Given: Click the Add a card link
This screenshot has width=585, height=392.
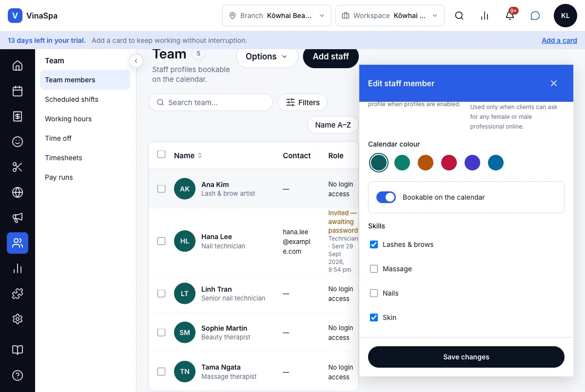Looking at the screenshot, I should click(x=559, y=40).
